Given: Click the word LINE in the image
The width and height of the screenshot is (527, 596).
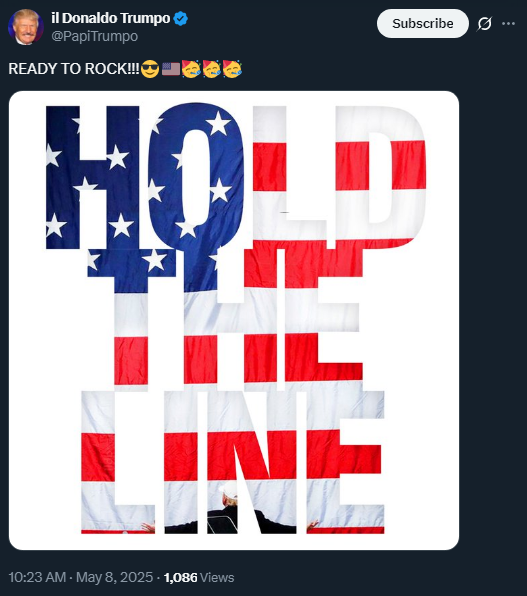Looking at the screenshot, I should [233, 462].
